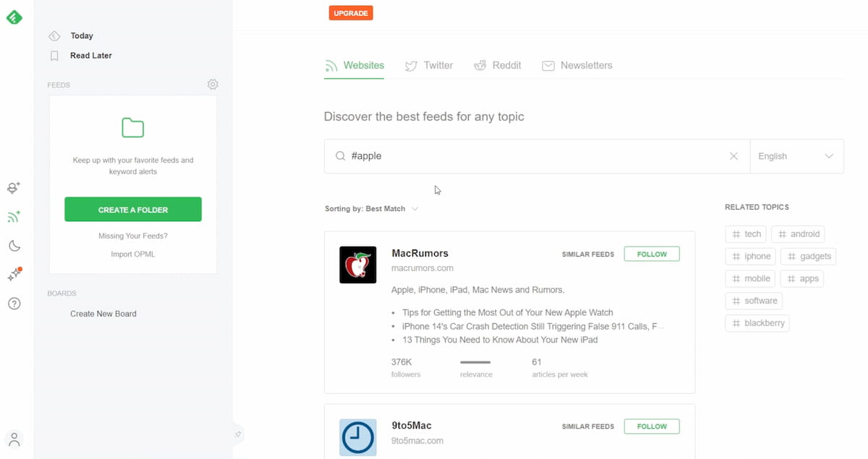Follow the 9to5Mac feed

click(x=651, y=426)
